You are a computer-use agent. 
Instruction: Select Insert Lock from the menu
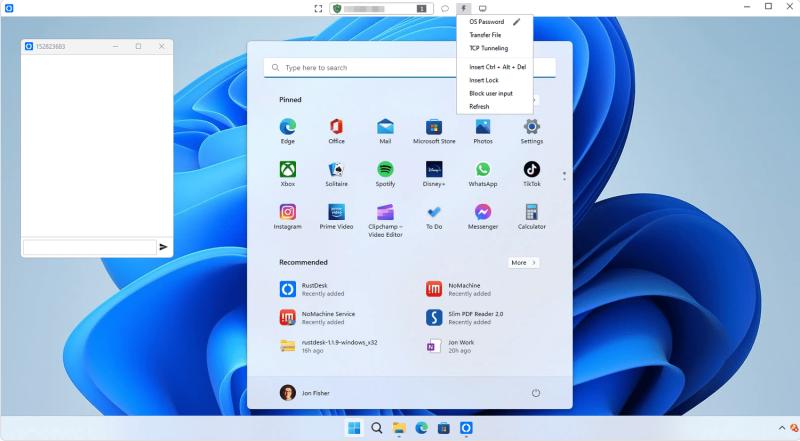484,80
